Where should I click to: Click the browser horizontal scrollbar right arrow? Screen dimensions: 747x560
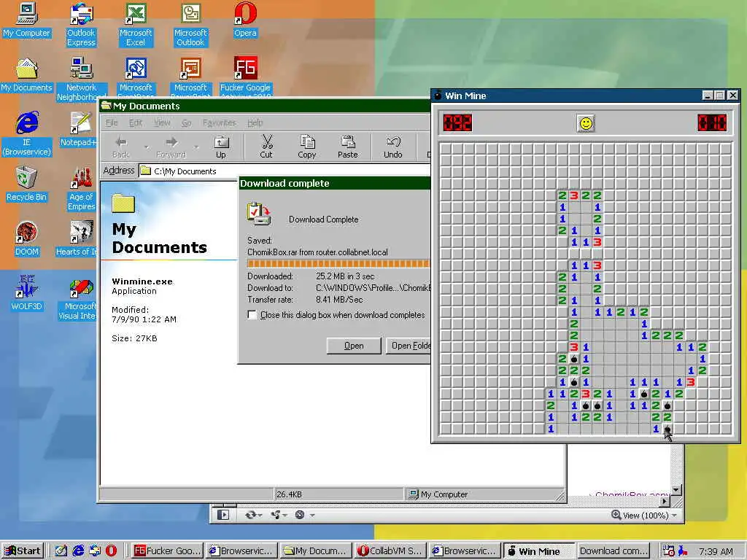pos(665,501)
